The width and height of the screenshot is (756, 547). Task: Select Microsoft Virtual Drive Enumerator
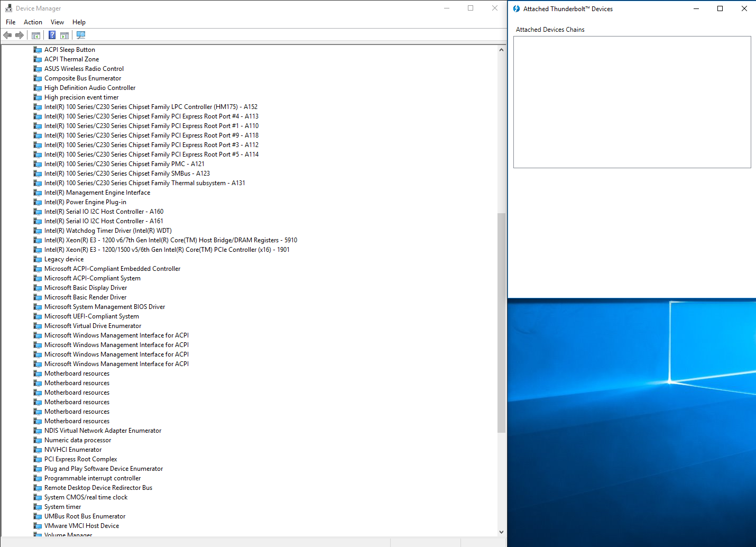tap(93, 326)
